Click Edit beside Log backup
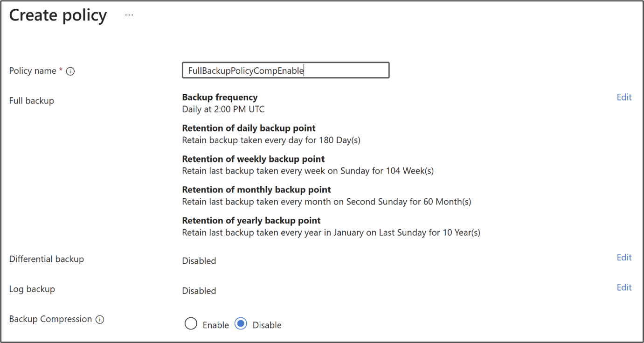This screenshot has height=343, width=644. point(624,287)
